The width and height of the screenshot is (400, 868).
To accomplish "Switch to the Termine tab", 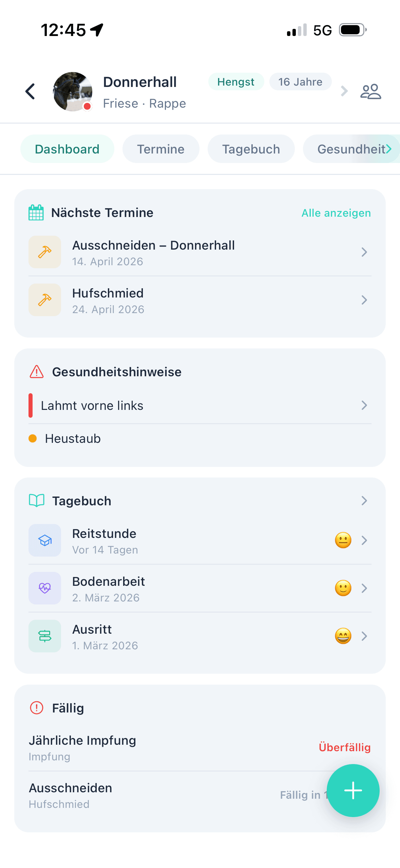I will 161,149.
